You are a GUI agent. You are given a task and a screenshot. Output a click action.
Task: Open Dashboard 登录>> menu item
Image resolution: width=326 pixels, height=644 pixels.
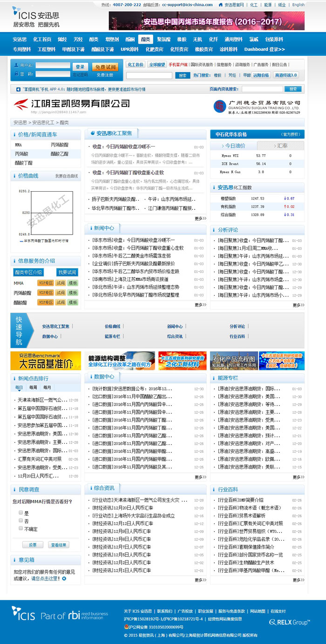tap(265, 49)
